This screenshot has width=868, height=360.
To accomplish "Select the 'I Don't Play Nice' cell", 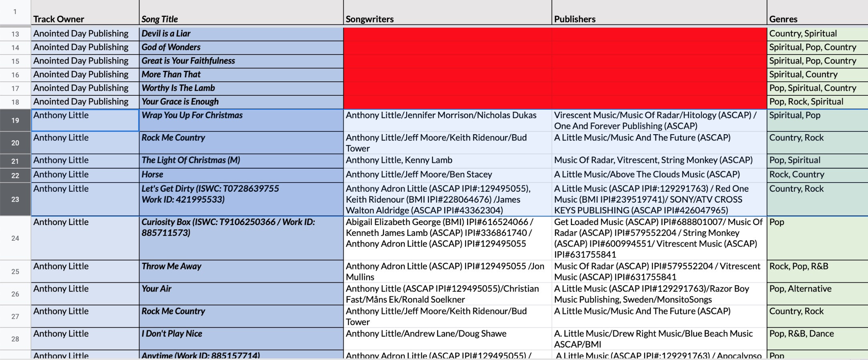I will pyautogui.click(x=241, y=339).
